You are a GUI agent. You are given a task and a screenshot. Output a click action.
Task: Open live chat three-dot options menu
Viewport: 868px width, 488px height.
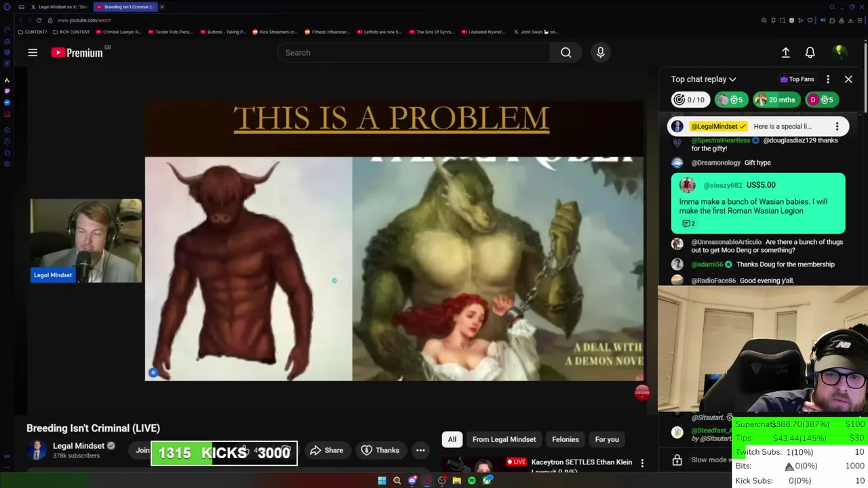click(x=828, y=79)
